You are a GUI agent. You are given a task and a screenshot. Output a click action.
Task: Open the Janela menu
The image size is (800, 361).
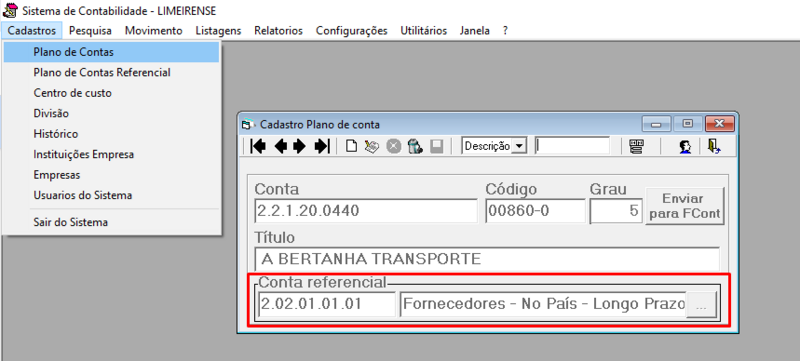tap(474, 31)
